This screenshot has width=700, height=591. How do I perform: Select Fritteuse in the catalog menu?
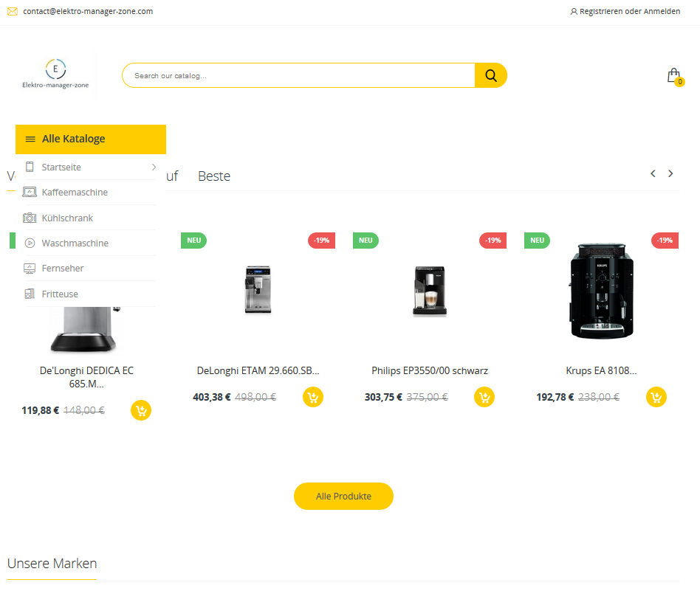click(60, 294)
